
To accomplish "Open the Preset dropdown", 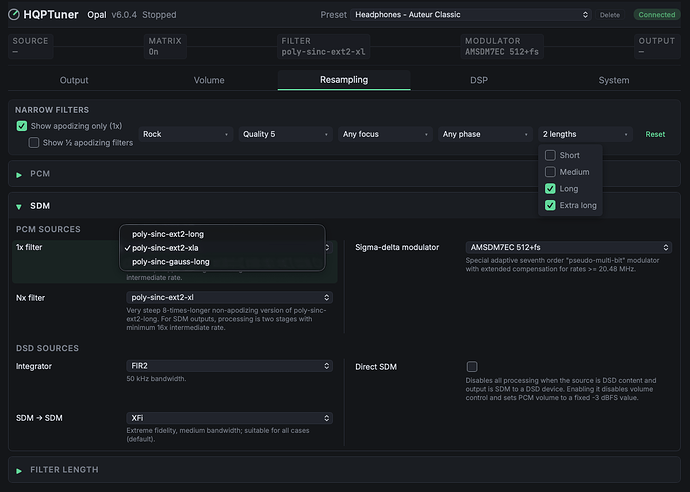I will 471,15.
